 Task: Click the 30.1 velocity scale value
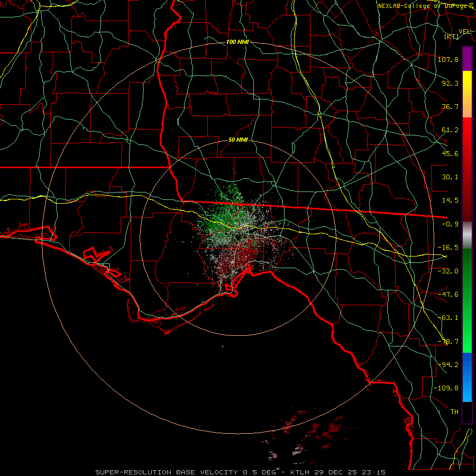pos(450,177)
